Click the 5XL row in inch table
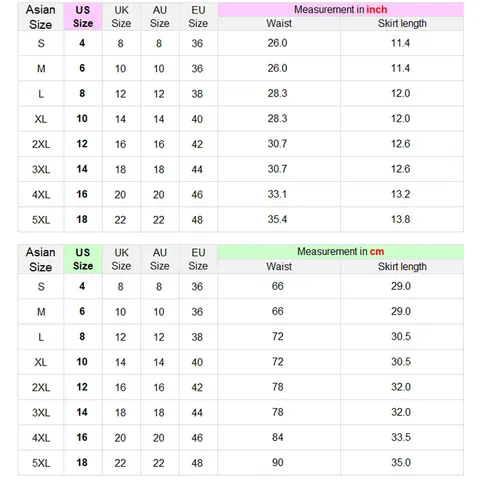 241,219
